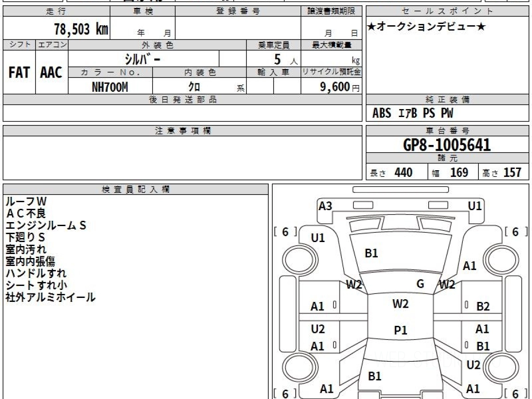The height and width of the screenshot is (399, 532).
Task: Click the 乗車定員 header
Action: click(x=274, y=45)
